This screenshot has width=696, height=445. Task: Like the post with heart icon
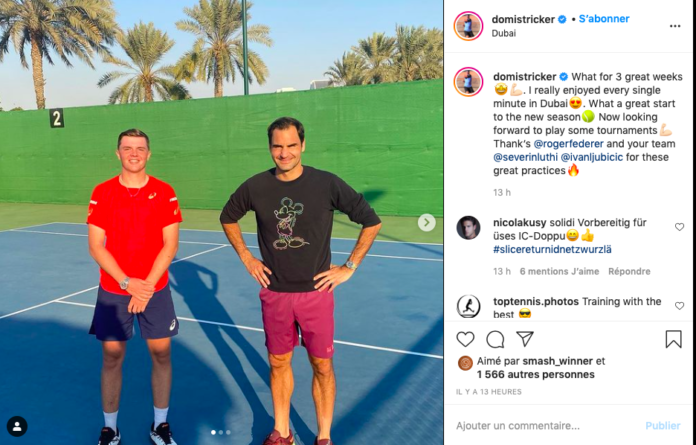(465, 339)
